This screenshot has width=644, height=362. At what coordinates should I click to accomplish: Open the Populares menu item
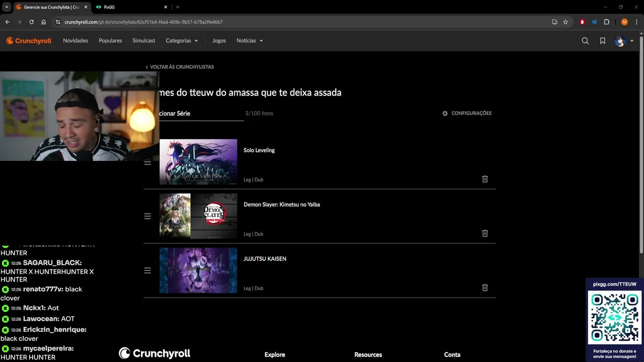(110, 41)
